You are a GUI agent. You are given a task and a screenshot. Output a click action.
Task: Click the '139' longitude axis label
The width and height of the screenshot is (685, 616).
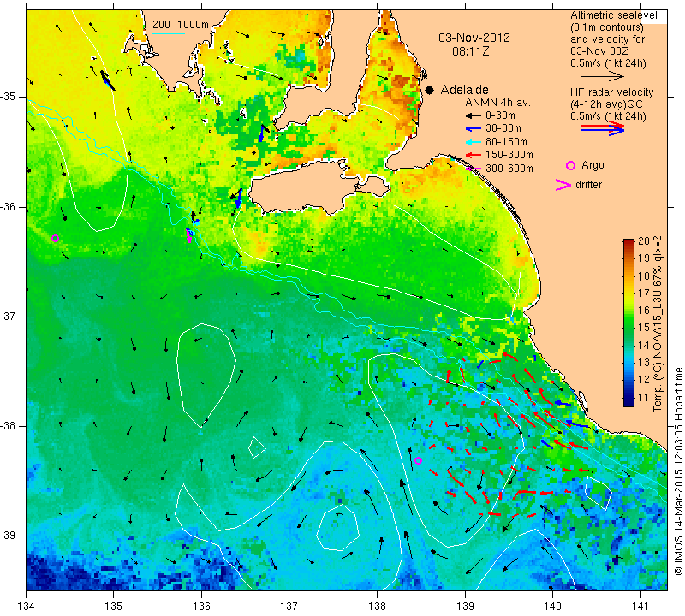click(x=465, y=607)
